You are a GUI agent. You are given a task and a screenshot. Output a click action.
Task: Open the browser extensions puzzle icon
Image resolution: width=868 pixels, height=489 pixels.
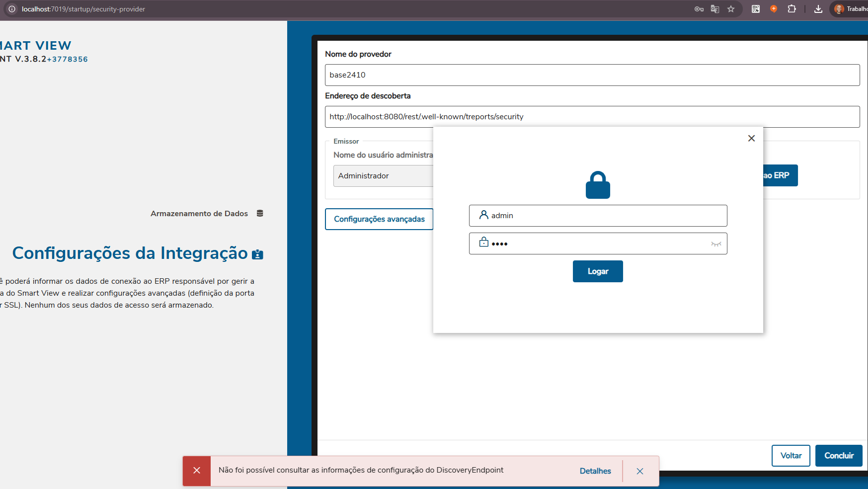pos(792,9)
